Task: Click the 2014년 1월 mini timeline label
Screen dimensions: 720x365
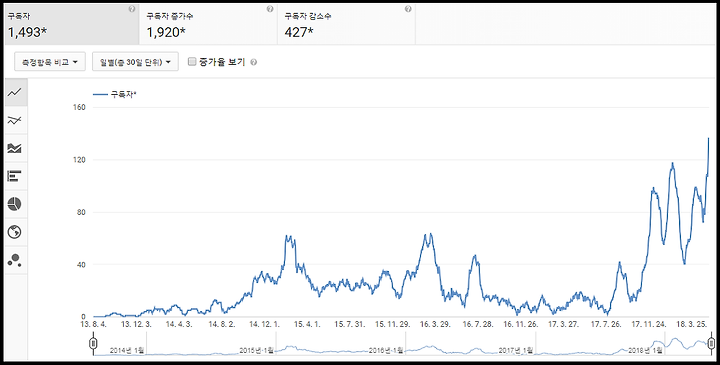Action: coord(127,350)
